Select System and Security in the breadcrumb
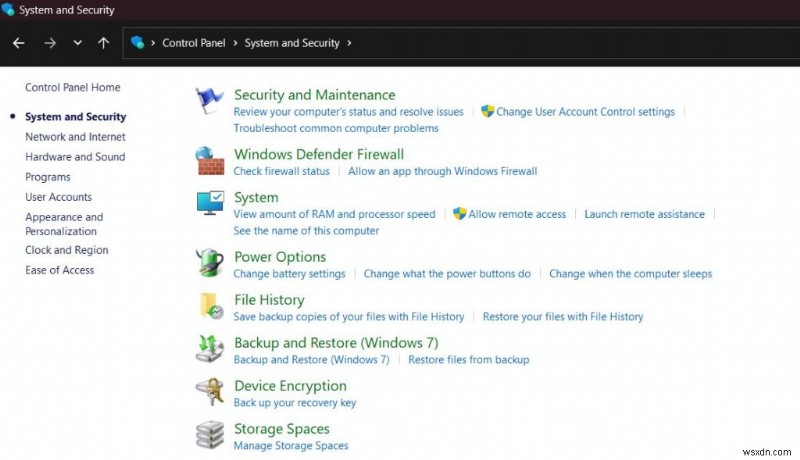Image resolution: width=800 pixels, height=460 pixels. (x=292, y=43)
